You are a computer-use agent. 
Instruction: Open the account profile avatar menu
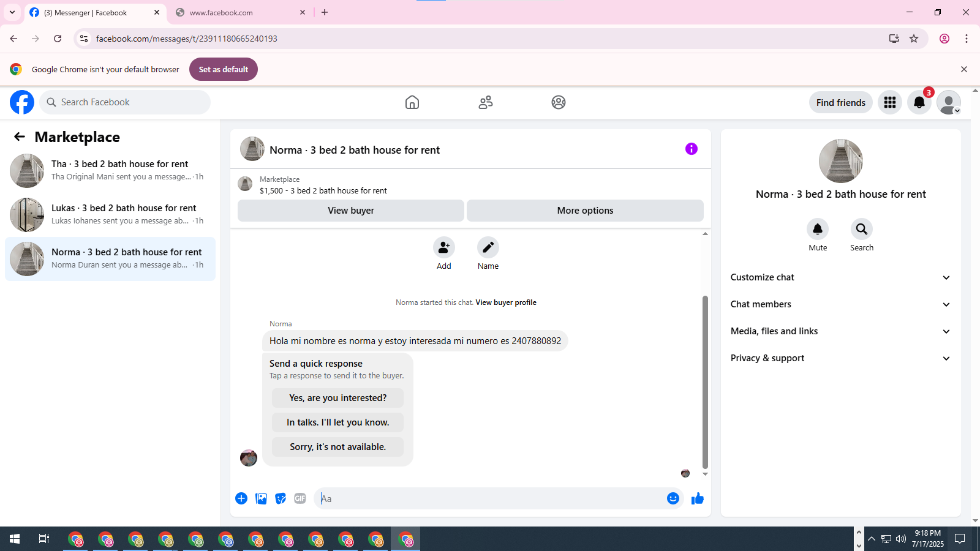pos(949,102)
